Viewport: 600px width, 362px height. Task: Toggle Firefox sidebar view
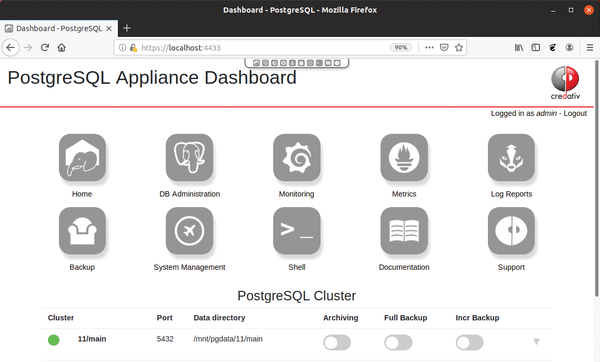tap(536, 47)
